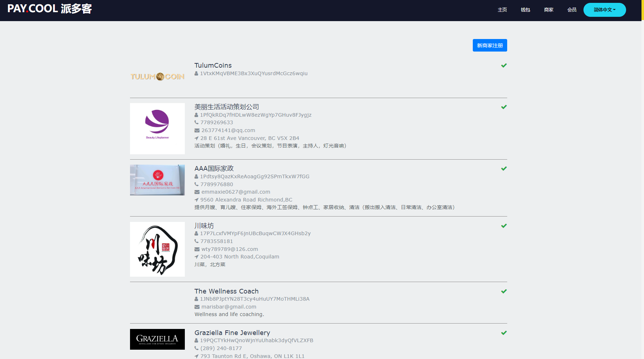644x359 pixels.
Task: Click the verified checkmark for TulumCoins
Action: point(504,66)
